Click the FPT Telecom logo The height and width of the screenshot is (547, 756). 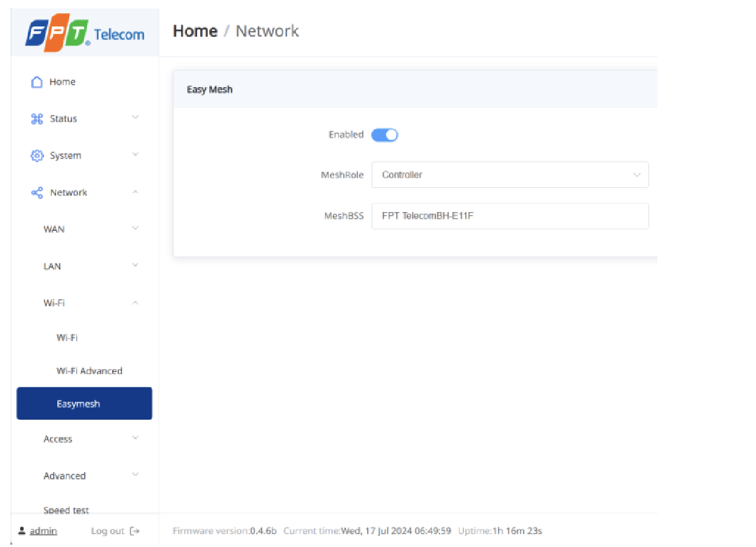click(85, 34)
